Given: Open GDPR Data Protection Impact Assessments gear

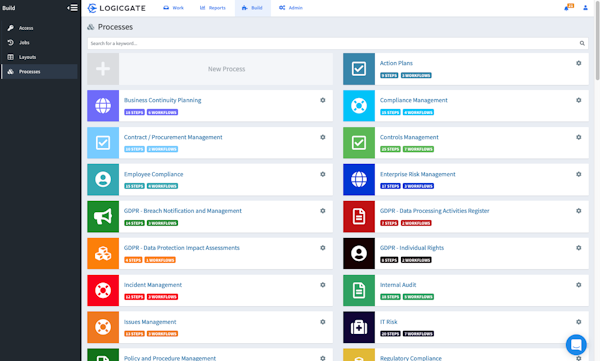Looking at the screenshot, I should click(x=323, y=248).
